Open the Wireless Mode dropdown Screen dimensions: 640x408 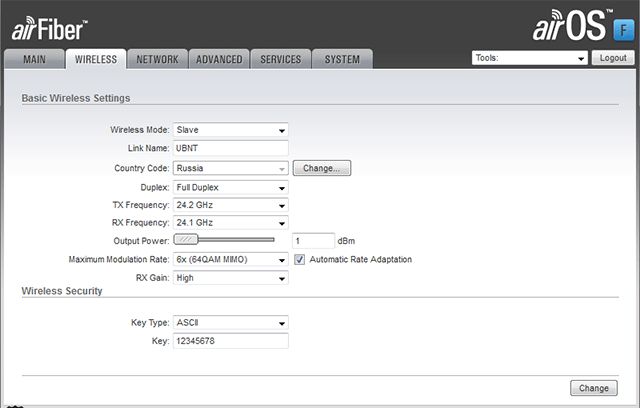230,130
